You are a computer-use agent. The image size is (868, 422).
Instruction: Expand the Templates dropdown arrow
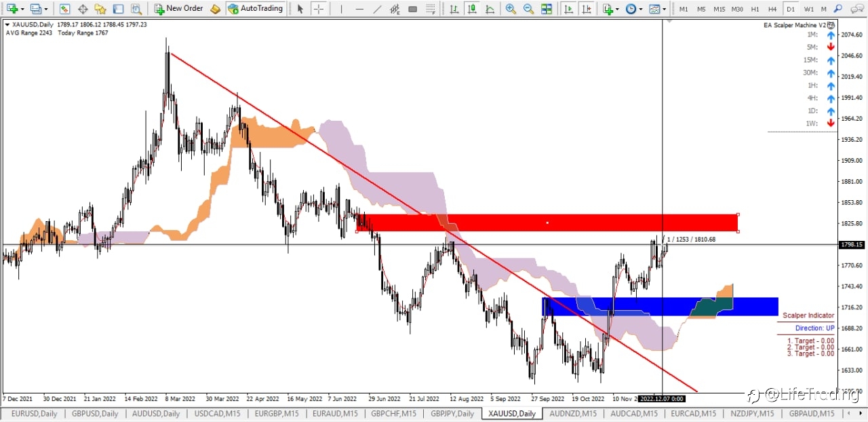coord(664,9)
